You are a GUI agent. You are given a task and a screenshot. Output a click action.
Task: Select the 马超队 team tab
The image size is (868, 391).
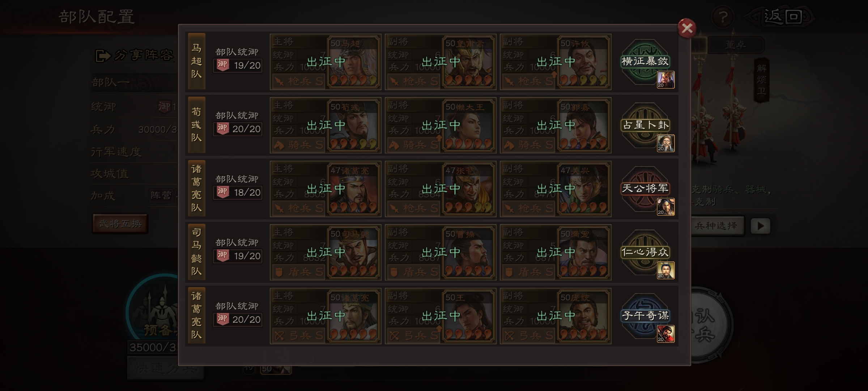(196, 61)
